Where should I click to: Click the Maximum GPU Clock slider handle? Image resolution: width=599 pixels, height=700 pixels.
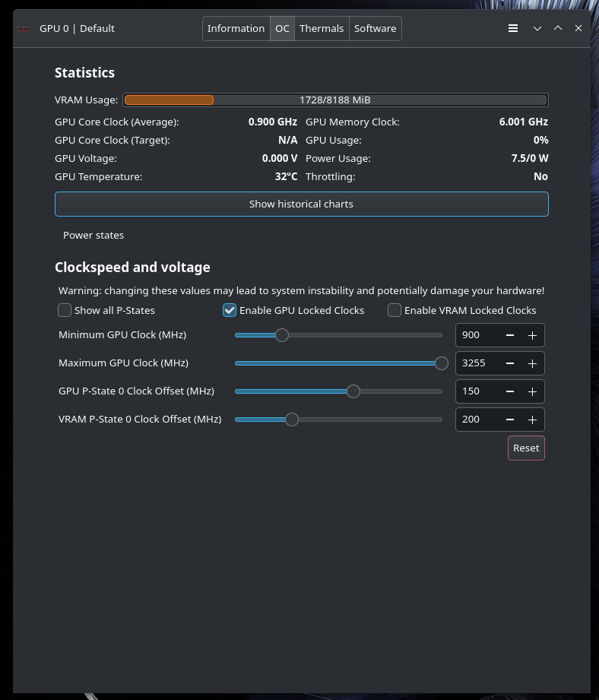[442, 363]
